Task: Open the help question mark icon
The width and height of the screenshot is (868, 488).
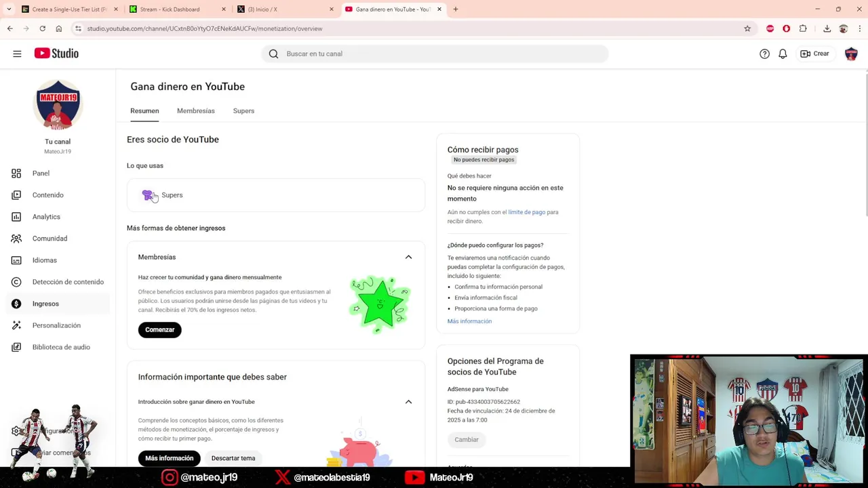Action: (764, 54)
